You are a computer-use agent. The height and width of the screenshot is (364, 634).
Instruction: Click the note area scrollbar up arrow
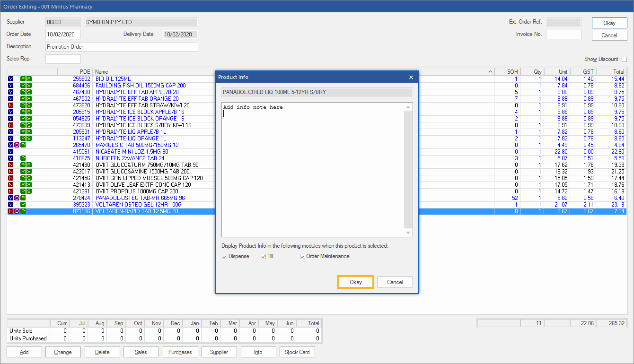408,107
